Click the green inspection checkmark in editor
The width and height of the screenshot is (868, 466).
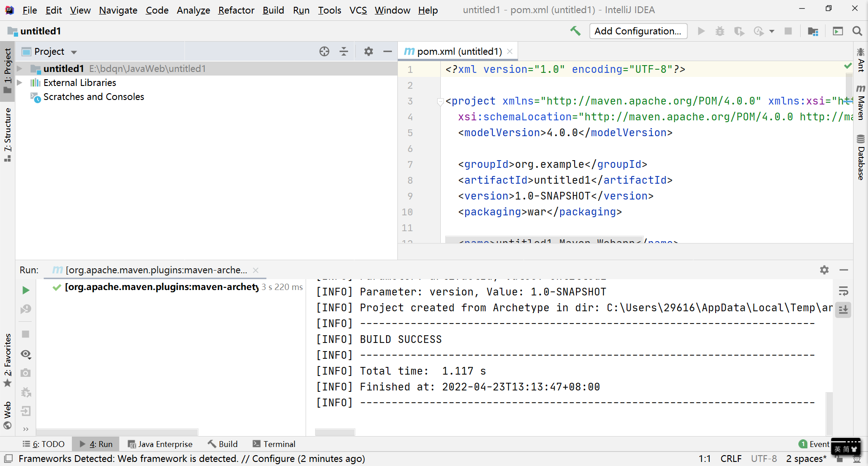848,66
